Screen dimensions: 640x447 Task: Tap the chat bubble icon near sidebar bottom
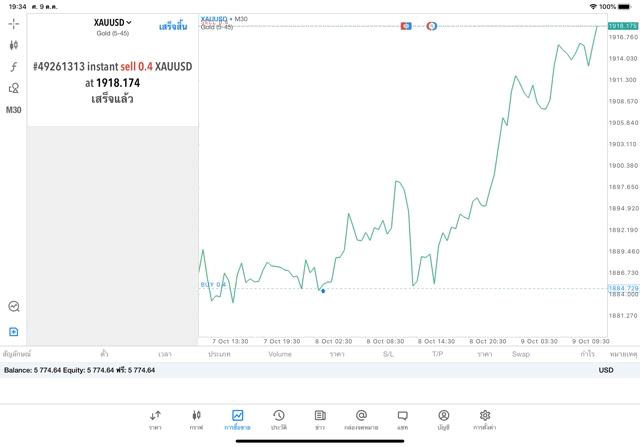tap(14, 307)
